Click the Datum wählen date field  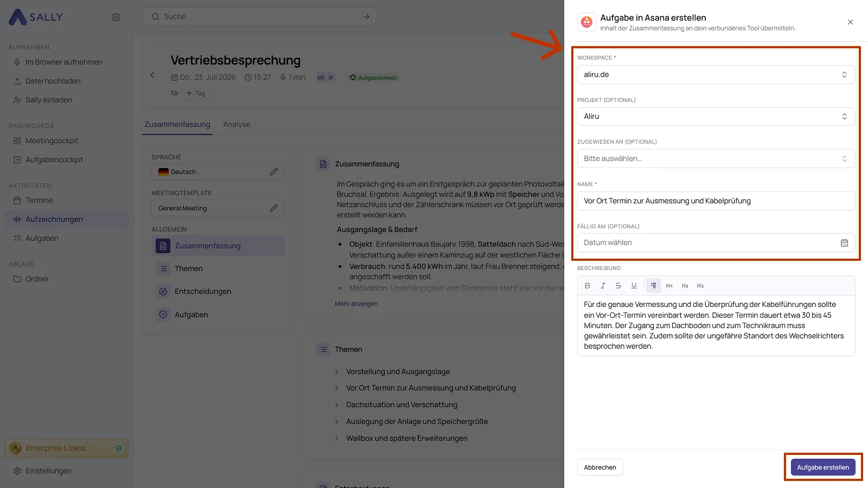pos(716,243)
